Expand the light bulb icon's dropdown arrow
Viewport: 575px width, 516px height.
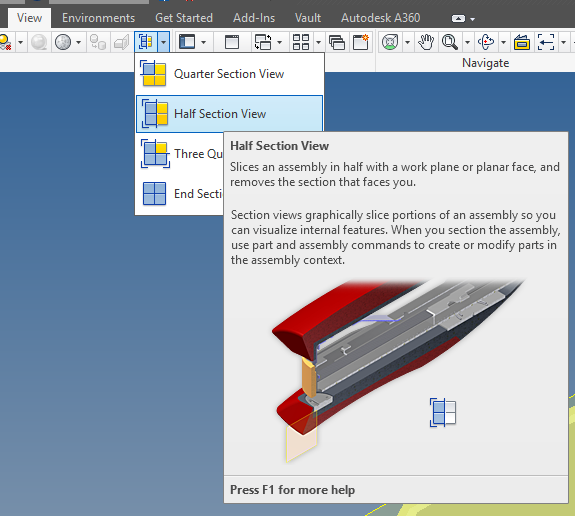[x=21, y=42]
